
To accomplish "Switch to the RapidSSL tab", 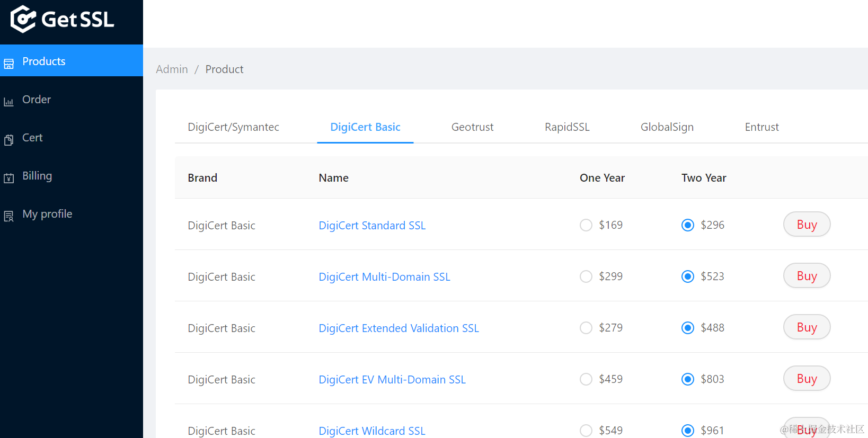I will 567,127.
